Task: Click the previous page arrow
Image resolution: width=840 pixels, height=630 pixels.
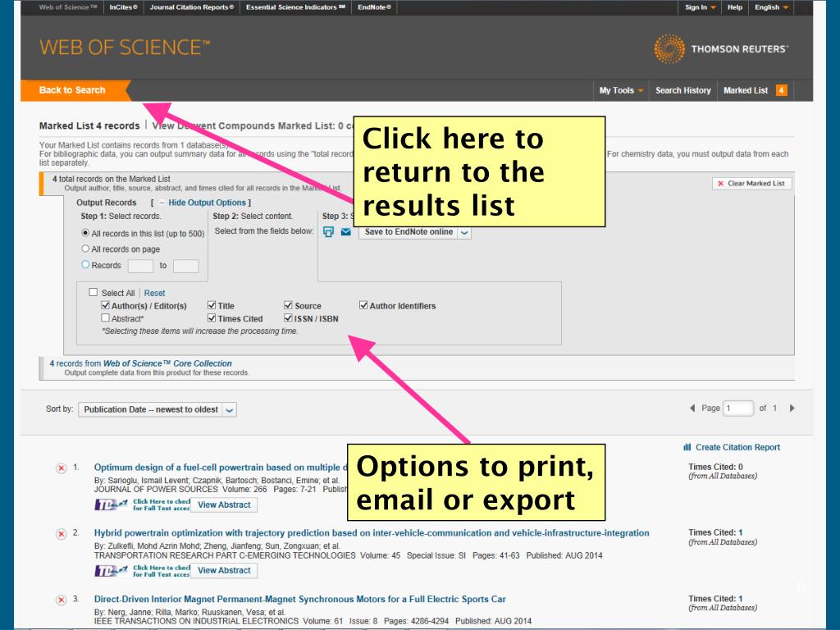Action: point(692,409)
